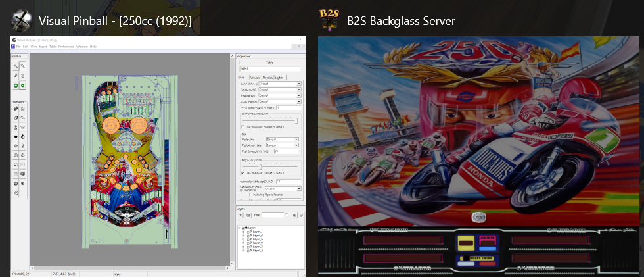
Task: Pick the EM Reel element tool
Action: 16,174
